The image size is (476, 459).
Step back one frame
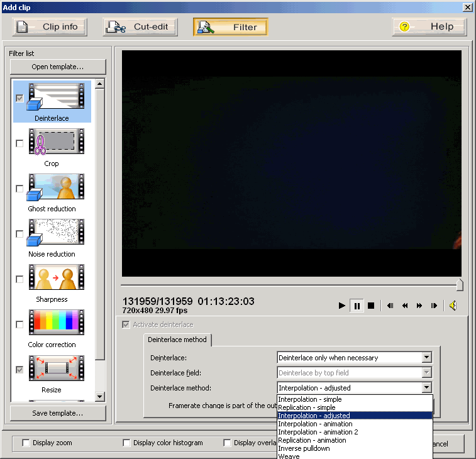[390, 306]
